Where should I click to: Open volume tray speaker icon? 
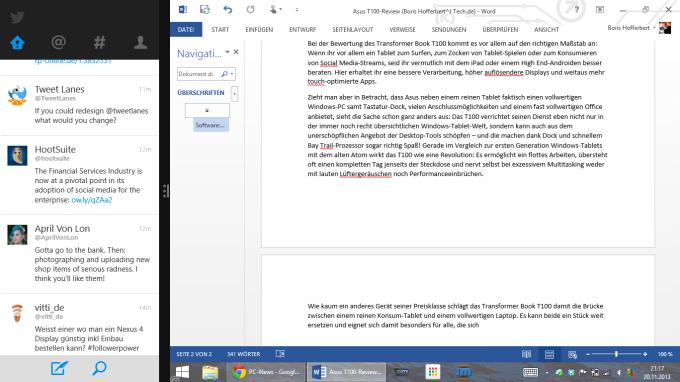(619, 372)
